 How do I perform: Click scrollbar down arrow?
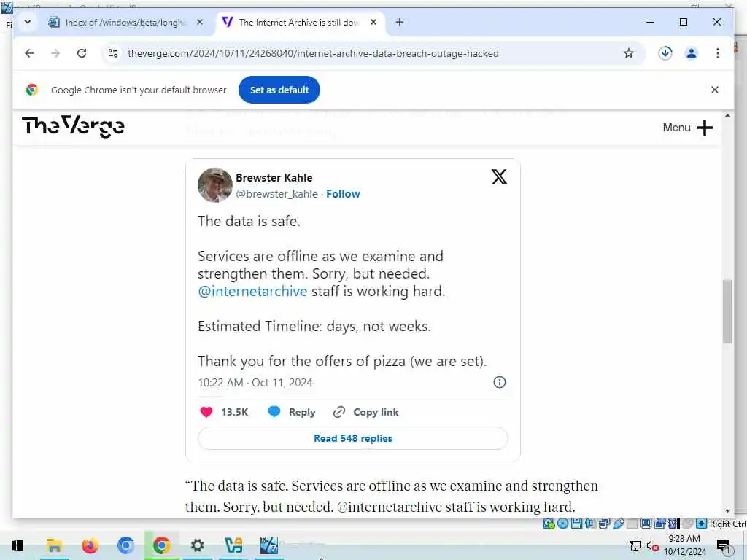coord(727,511)
